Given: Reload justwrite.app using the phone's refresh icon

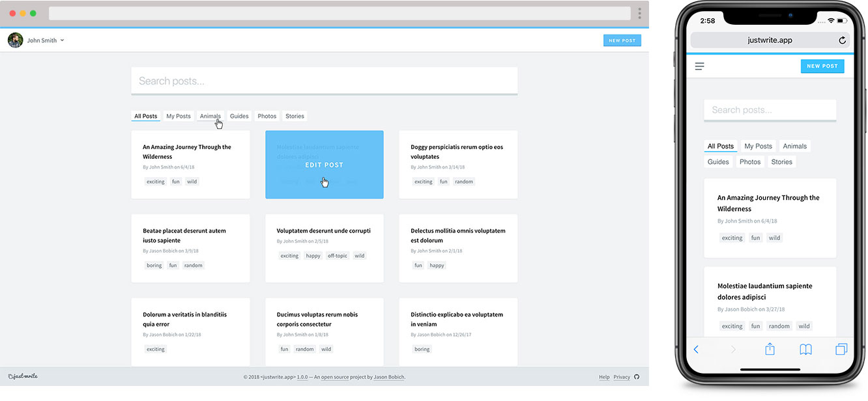Looking at the screenshot, I should tap(843, 40).
